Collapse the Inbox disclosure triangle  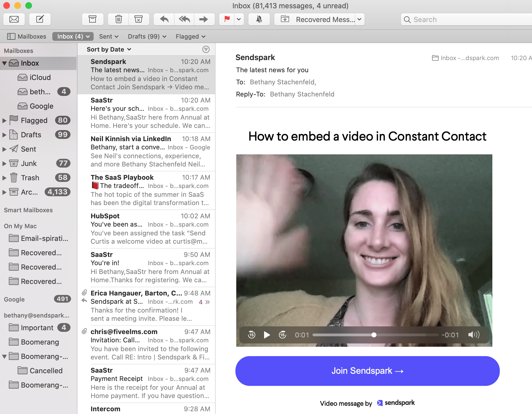(x=4, y=63)
